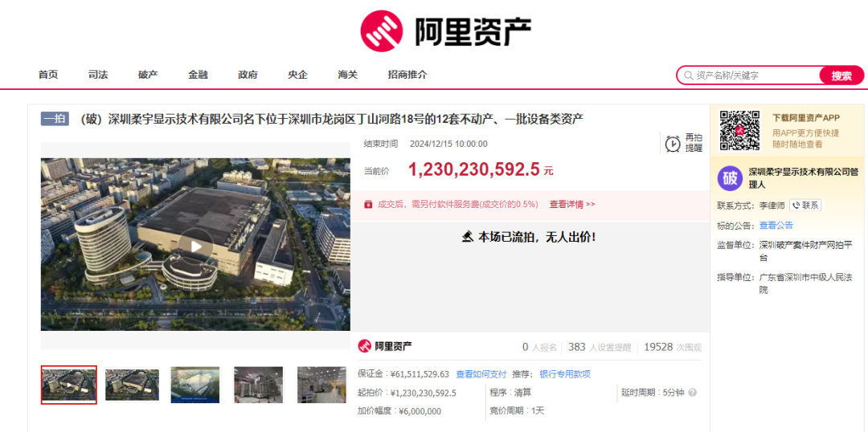The width and height of the screenshot is (868, 432).
Task: Open 查看详情 >> for software service fee
Action: coord(572,204)
